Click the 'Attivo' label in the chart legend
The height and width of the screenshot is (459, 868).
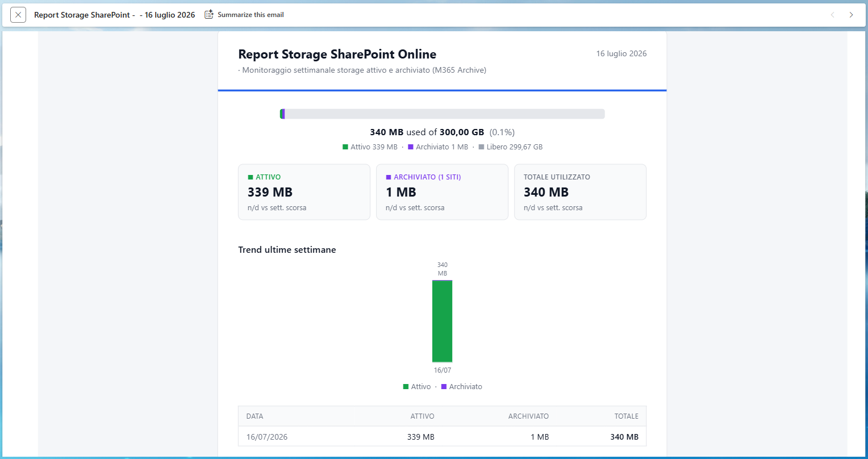[421, 387]
